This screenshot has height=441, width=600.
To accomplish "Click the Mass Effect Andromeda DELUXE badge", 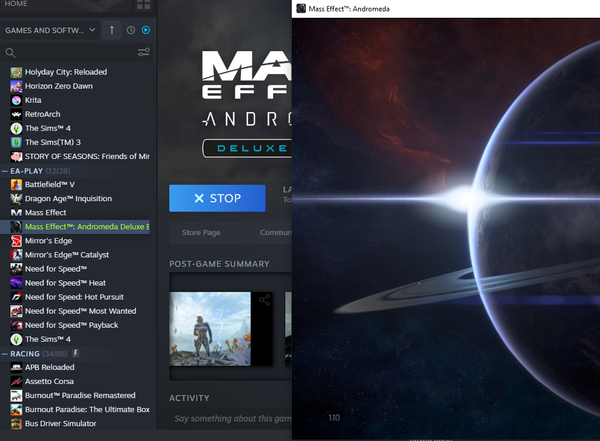I will click(x=247, y=149).
